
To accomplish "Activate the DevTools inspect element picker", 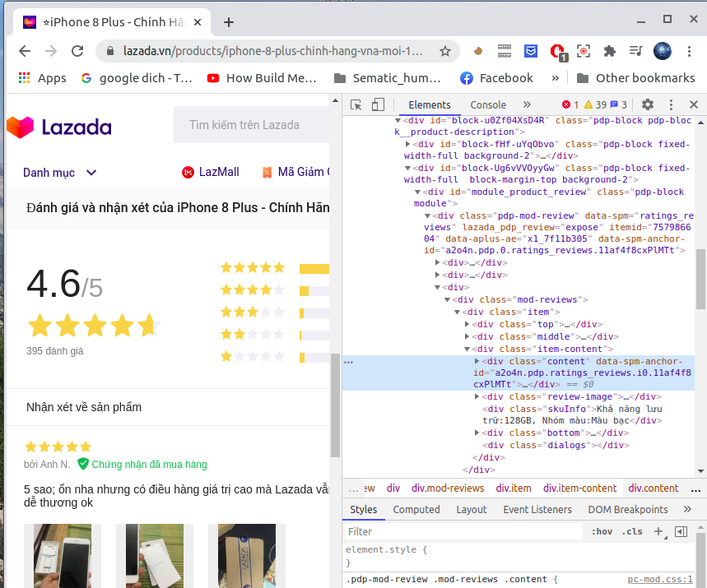I will [356, 105].
